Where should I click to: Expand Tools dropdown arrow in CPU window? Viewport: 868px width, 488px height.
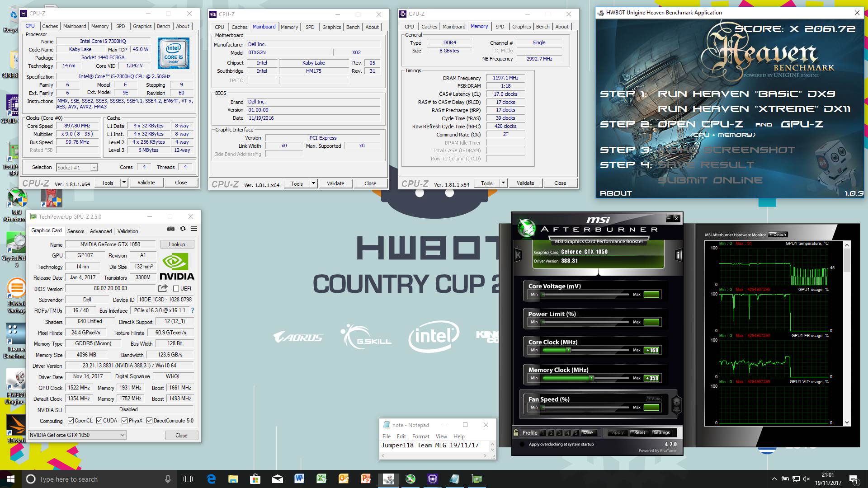tap(124, 183)
